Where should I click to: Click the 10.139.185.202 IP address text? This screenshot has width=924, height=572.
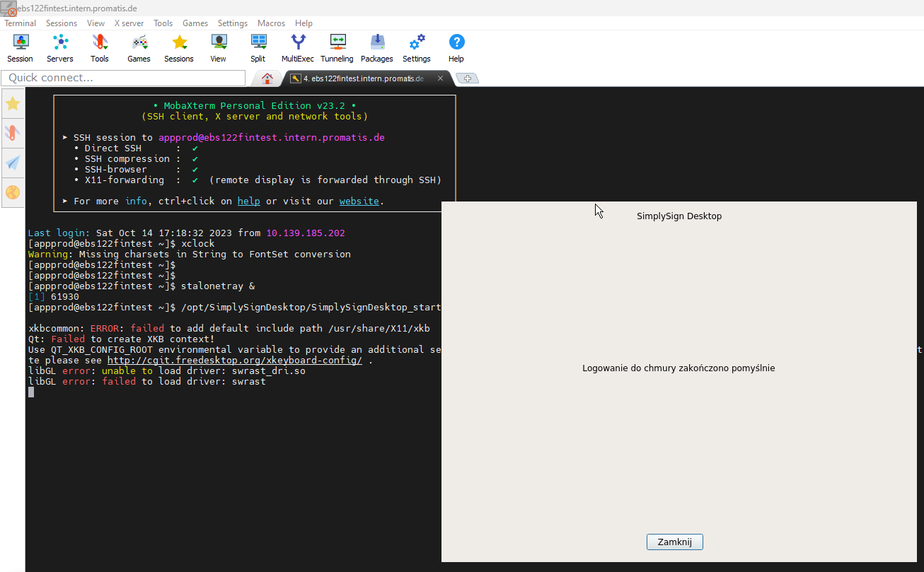[306, 233]
